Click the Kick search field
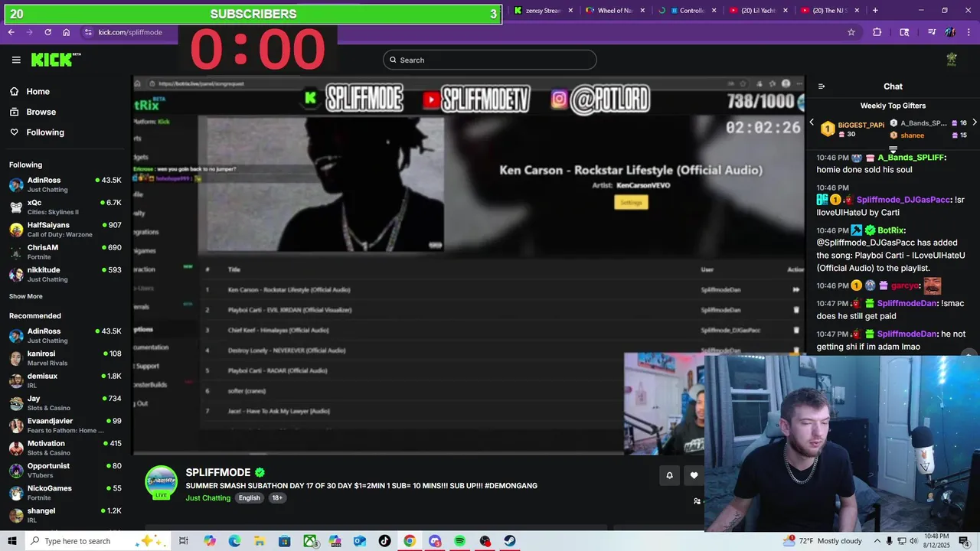The image size is (980, 551). 490,60
